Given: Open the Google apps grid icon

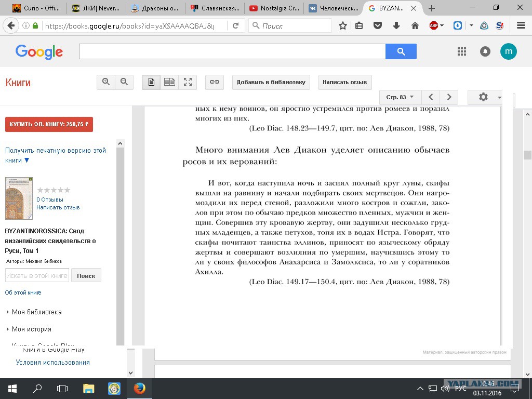Looking at the screenshot, I should [x=462, y=51].
